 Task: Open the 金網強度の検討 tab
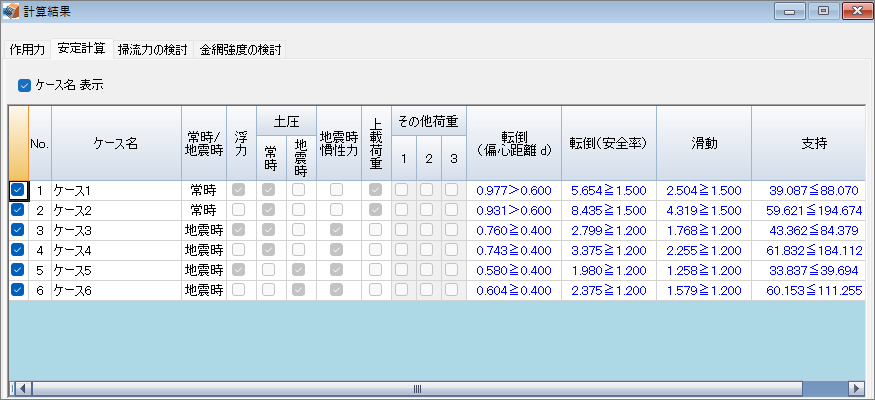click(240, 48)
